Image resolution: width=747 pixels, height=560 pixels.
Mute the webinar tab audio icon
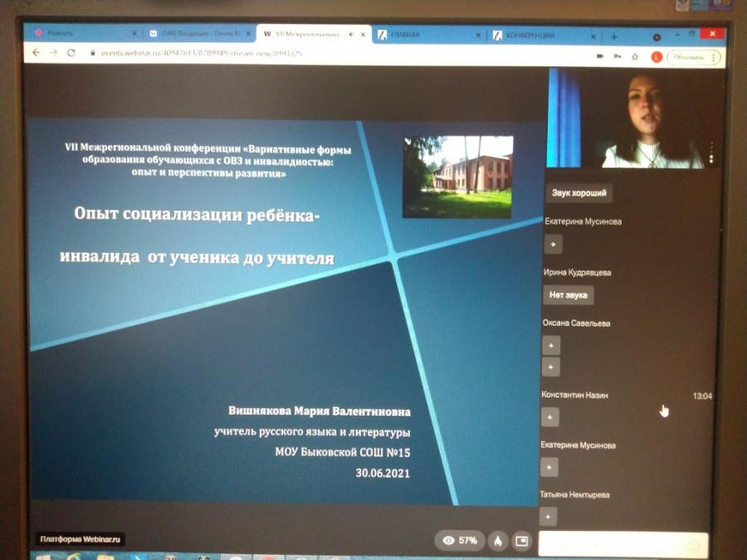point(351,35)
